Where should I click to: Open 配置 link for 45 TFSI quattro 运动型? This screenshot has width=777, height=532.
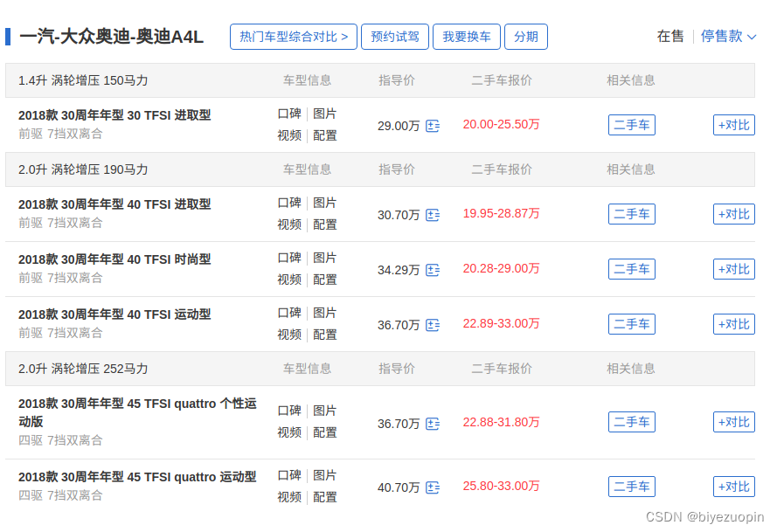[324, 497]
